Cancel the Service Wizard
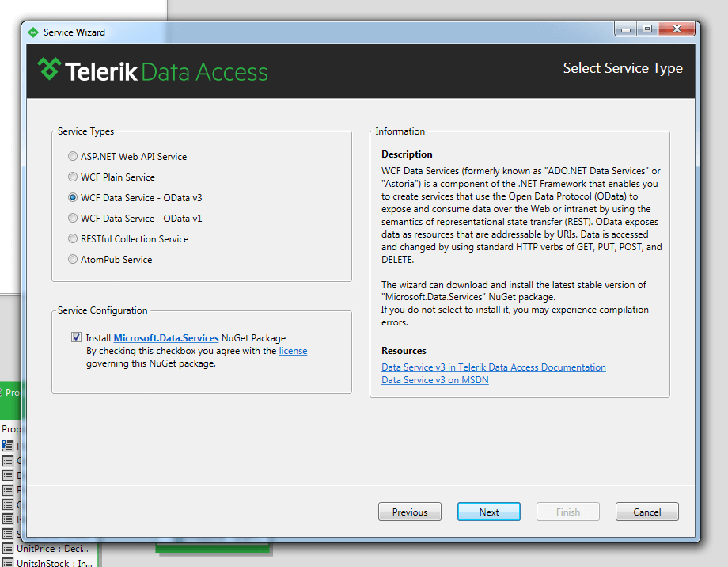 tap(646, 512)
